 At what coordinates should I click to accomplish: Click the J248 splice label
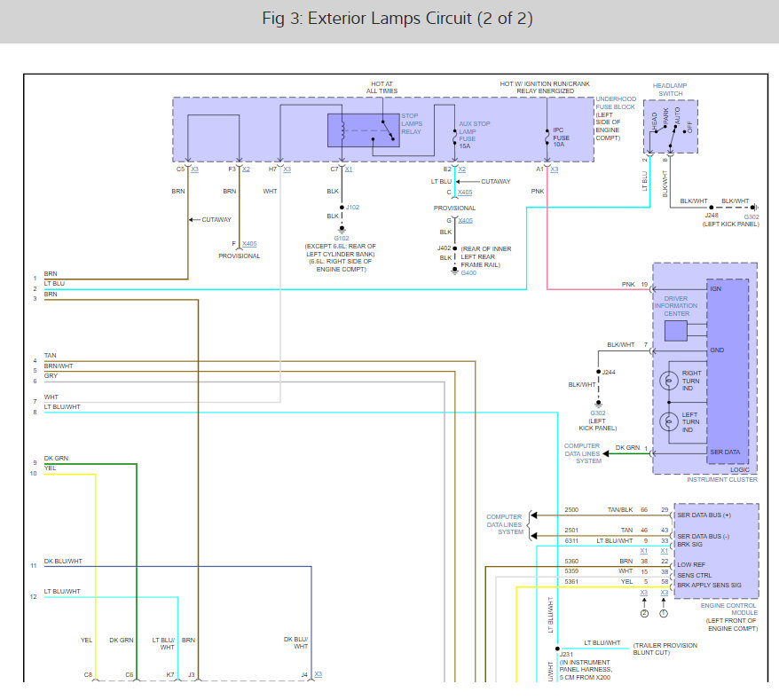coord(712,216)
